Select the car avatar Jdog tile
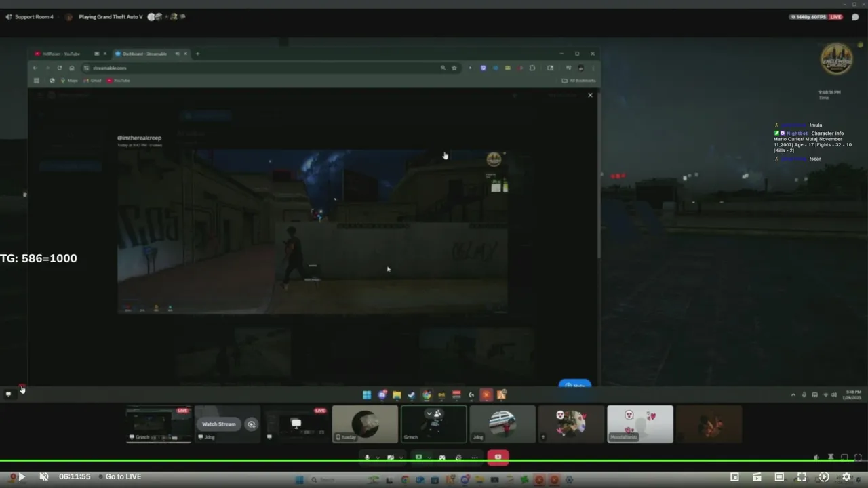 [502, 424]
